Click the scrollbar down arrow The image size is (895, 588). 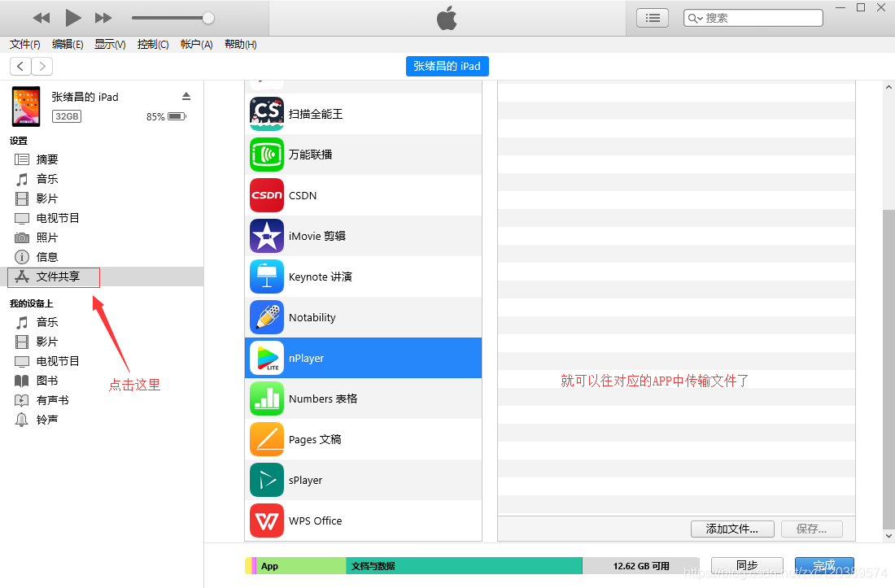888,535
